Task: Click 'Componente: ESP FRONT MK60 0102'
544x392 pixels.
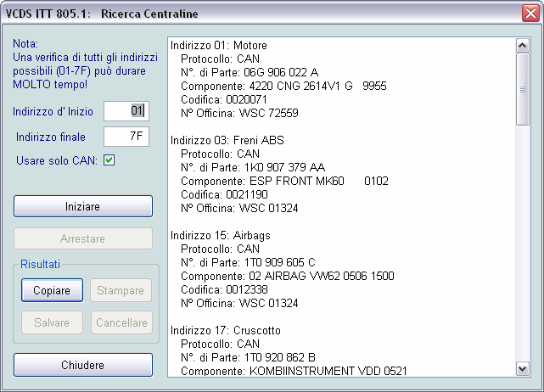Action: click(284, 181)
